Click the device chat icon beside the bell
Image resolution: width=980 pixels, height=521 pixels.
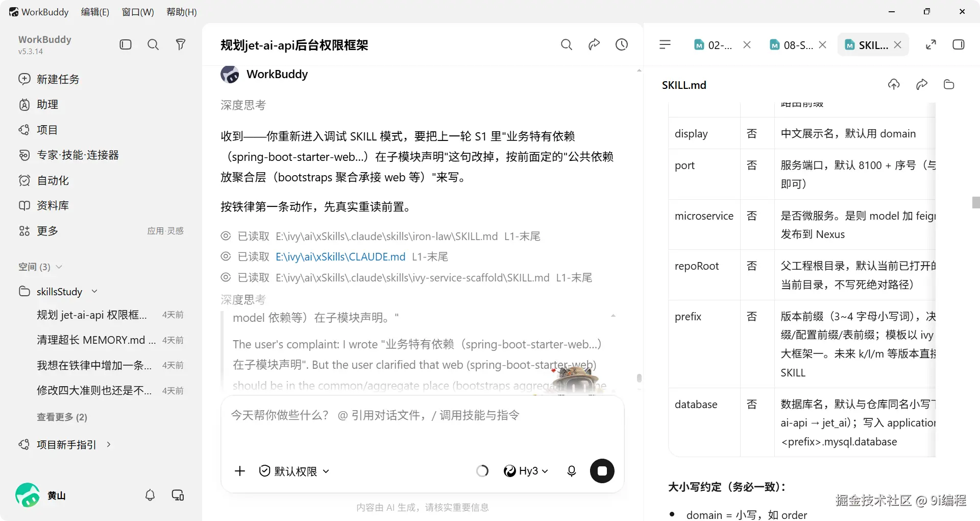[178, 495]
